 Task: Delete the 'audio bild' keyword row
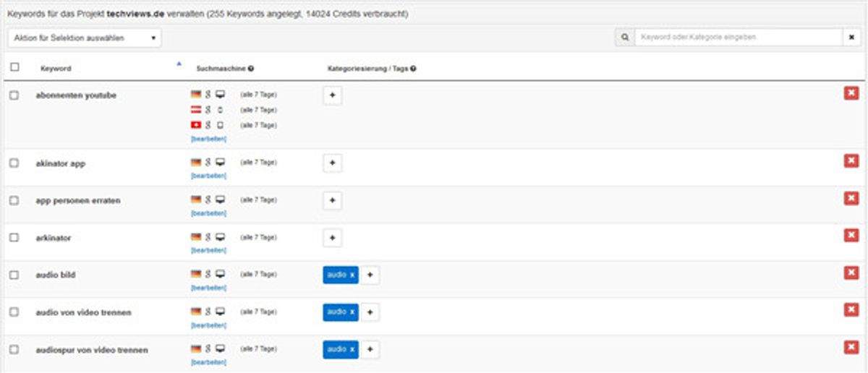click(x=851, y=273)
